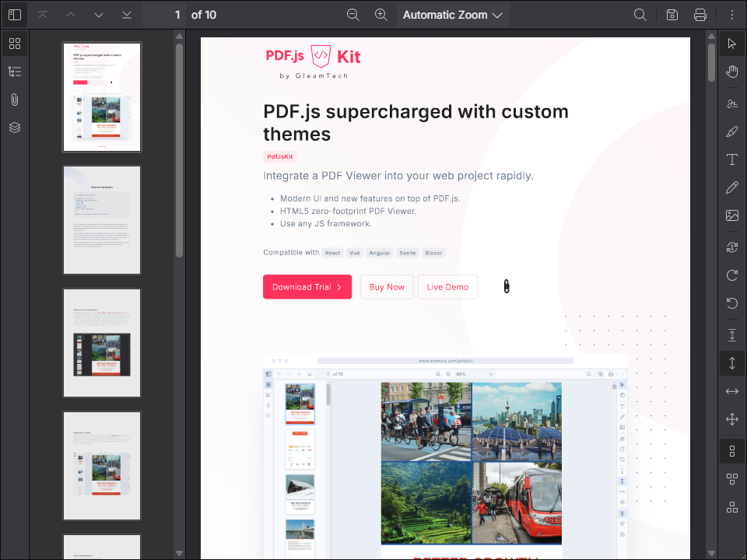The image size is (747, 560).
Task: Open the find search icon
Action: [640, 15]
